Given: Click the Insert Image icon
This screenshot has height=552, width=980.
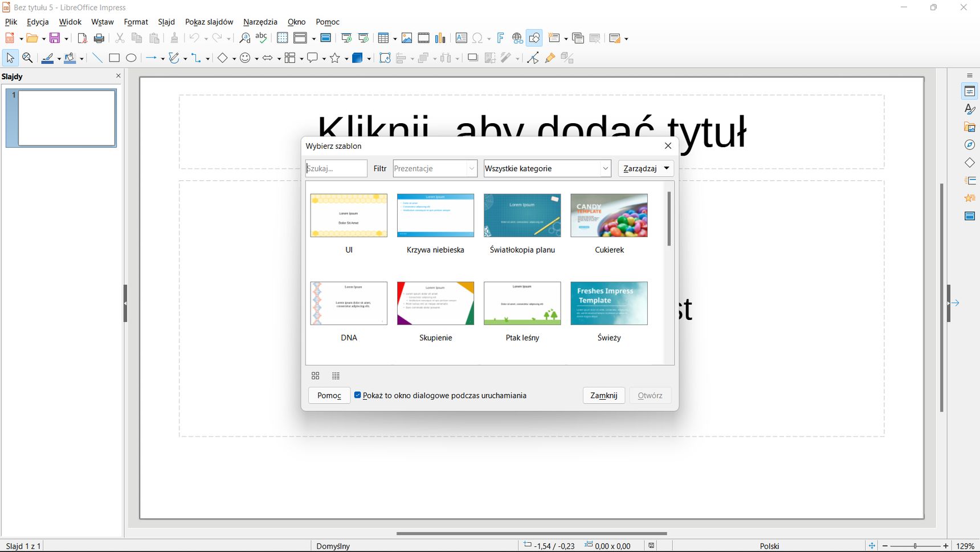Looking at the screenshot, I should point(407,38).
